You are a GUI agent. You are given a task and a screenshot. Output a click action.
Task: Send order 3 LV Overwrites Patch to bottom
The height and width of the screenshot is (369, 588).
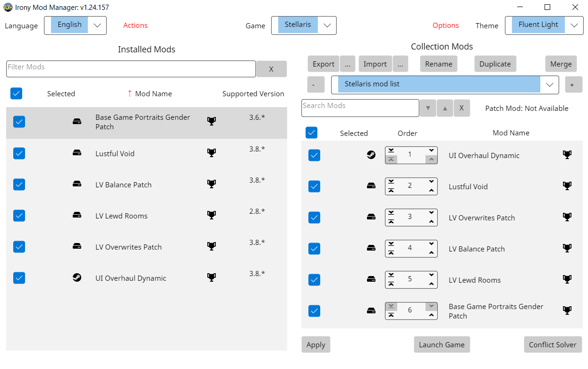pos(391,213)
